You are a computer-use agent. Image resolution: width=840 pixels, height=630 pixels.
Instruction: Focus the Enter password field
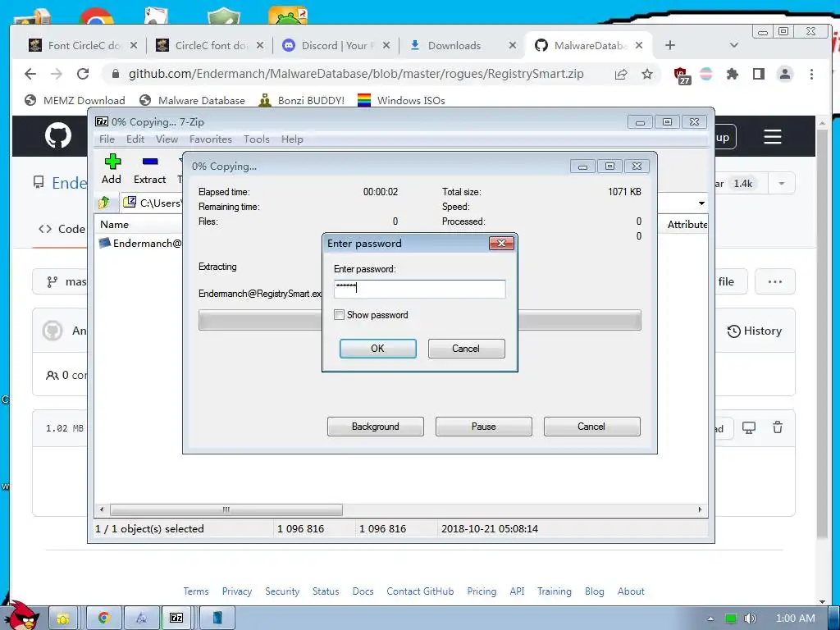pyautogui.click(x=419, y=289)
